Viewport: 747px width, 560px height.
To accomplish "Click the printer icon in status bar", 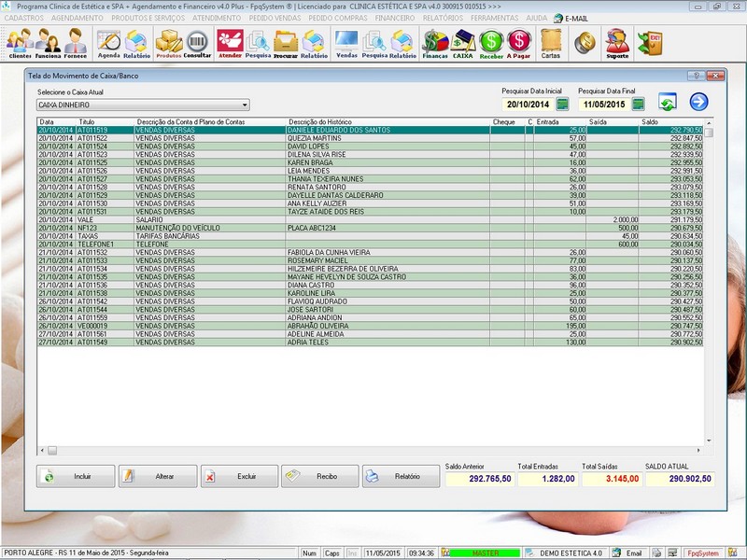I will [x=656, y=553].
